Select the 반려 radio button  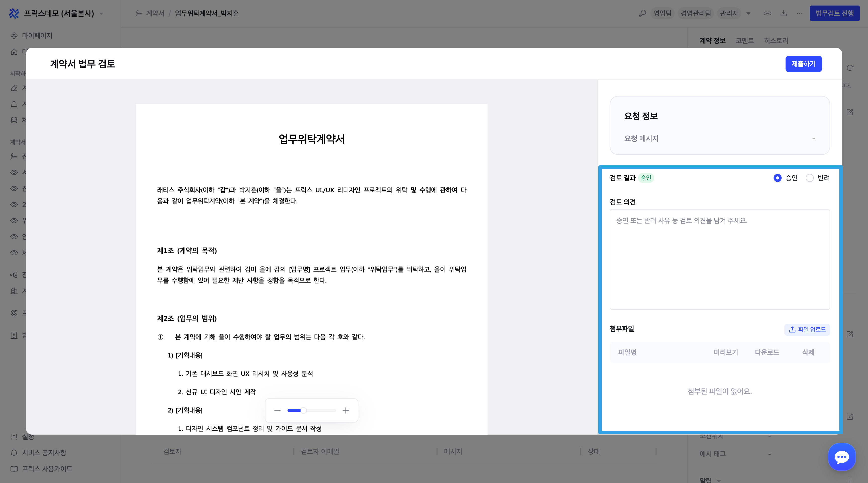(x=809, y=178)
